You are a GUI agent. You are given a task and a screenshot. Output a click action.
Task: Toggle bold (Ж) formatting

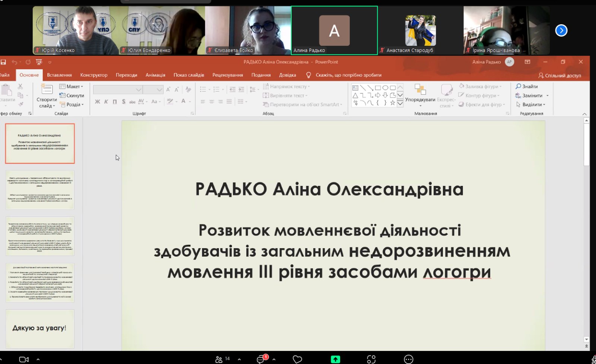[x=98, y=101]
